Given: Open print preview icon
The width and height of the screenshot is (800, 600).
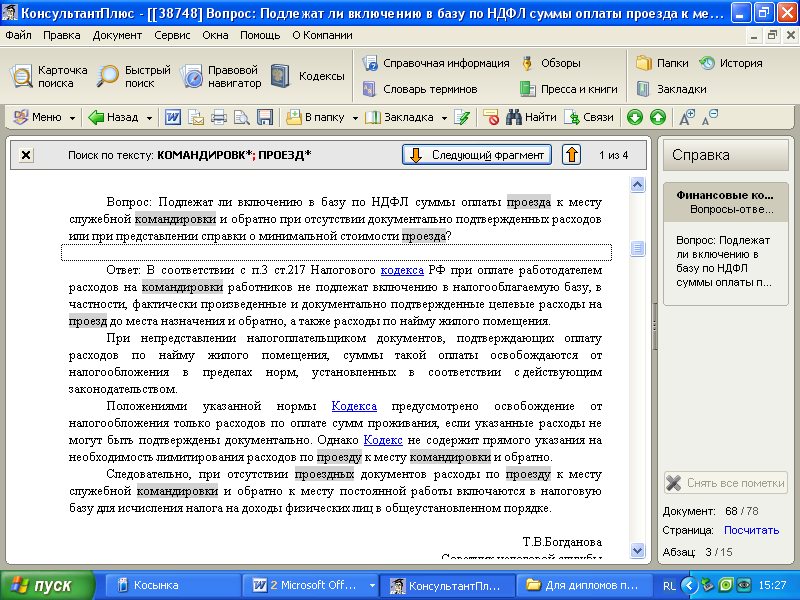Looking at the screenshot, I should (242, 117).
